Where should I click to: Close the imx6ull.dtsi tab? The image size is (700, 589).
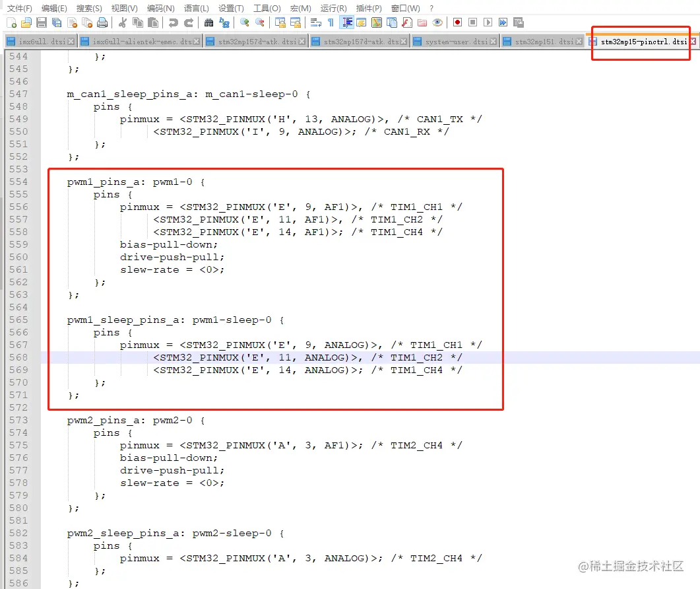[71, 42]
